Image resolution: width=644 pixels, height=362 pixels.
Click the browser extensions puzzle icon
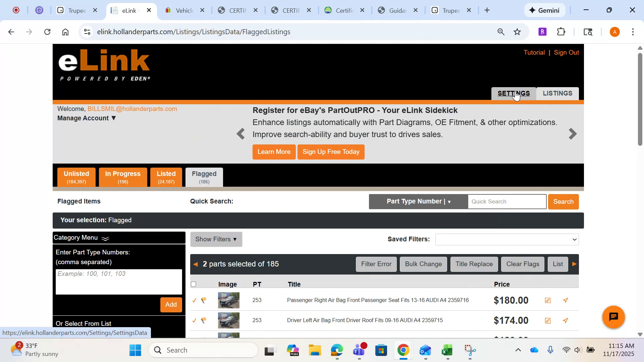[x=561, y=32]
